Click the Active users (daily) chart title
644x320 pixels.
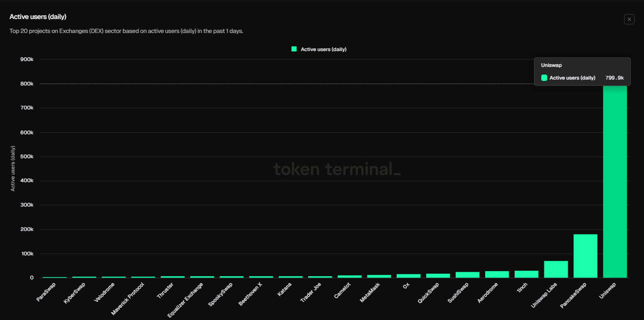[38, 16]
